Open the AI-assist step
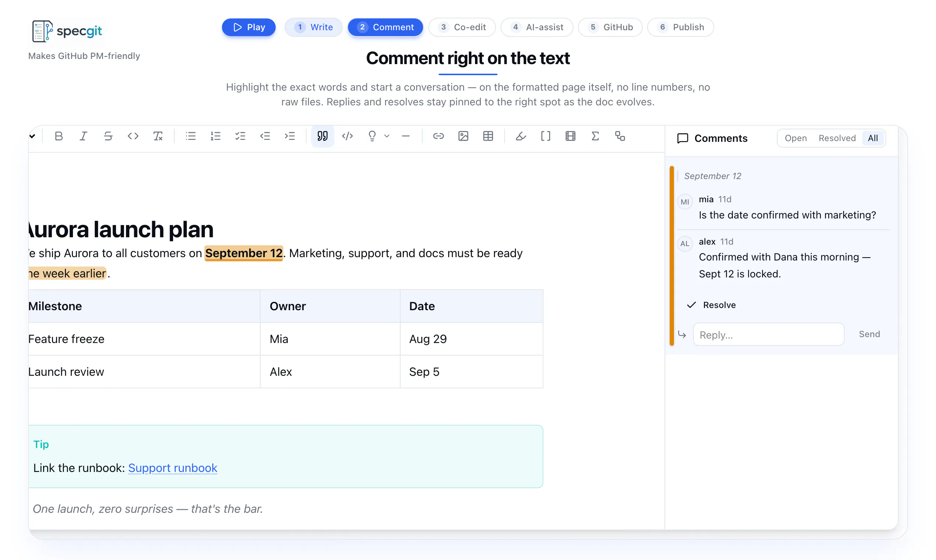This screenshot has width=936, height=560. coord(537,27)
